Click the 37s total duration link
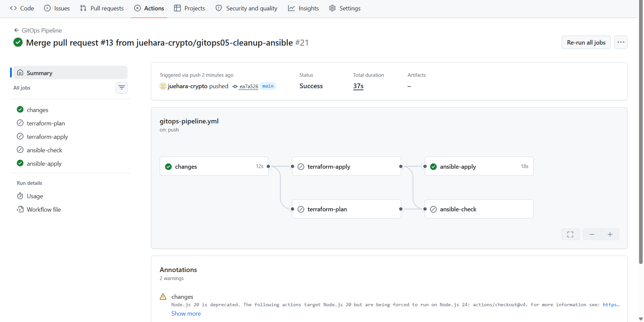 tap(358, 86)
